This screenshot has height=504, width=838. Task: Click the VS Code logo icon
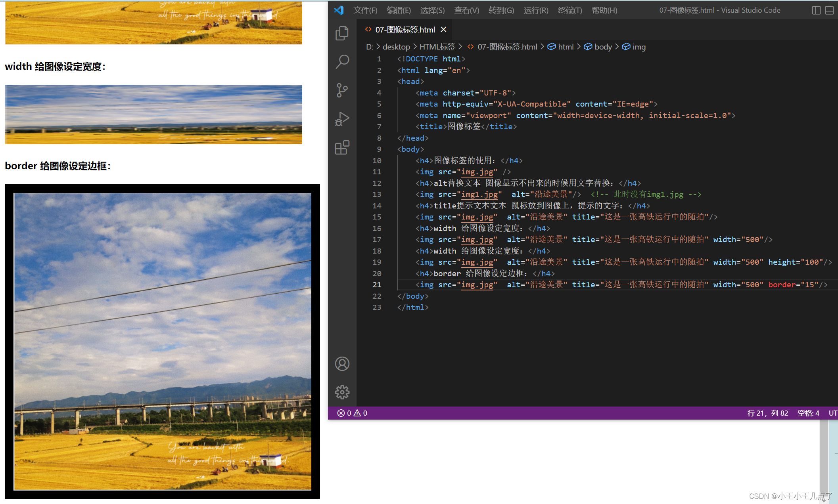[x=339, y=10]
